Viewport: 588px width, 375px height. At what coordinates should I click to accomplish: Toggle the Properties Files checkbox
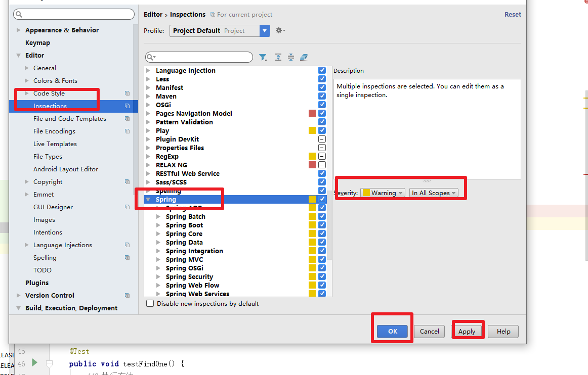[x=322, y=148]
